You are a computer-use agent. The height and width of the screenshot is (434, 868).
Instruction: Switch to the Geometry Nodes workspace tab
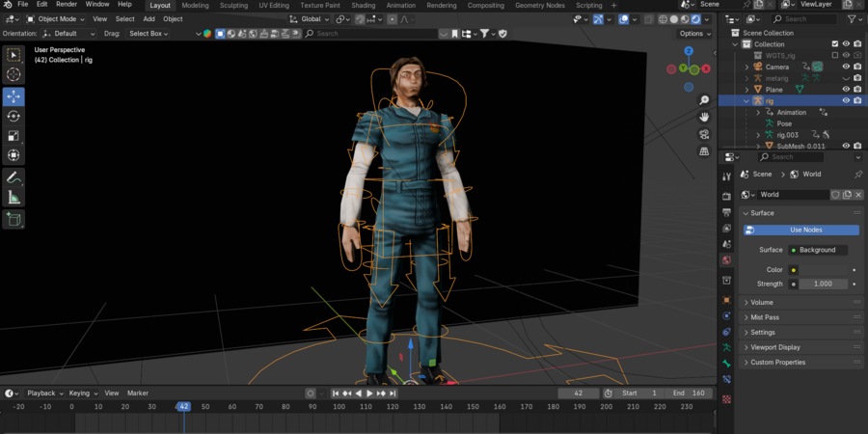coord(540,6)
